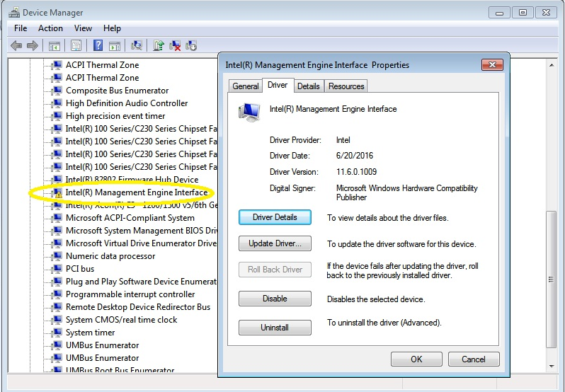Toggle the Show/Hide Console Tree toolbar icon
The image size is (565, 392).
[x=55, y=46]
